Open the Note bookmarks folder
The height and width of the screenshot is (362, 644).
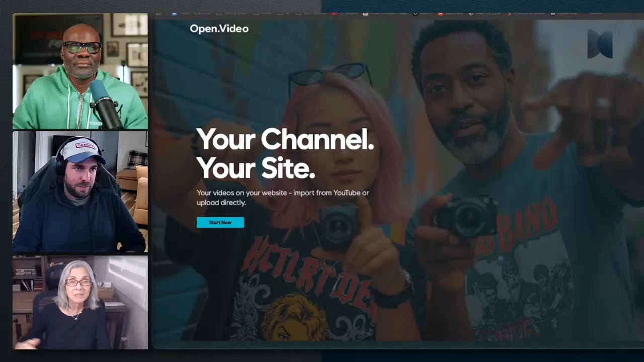(x=259, y=13)
